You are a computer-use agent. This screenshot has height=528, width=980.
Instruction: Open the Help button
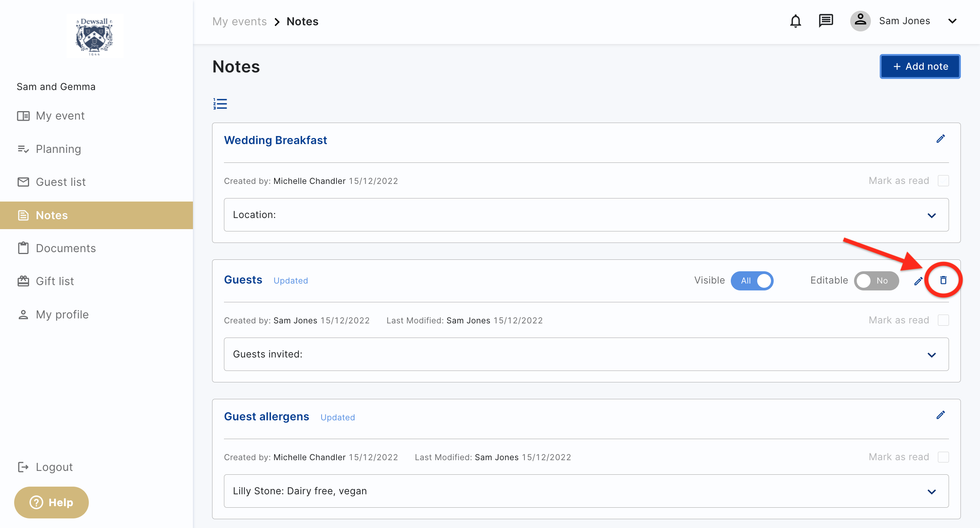click(x=51, y=502)
